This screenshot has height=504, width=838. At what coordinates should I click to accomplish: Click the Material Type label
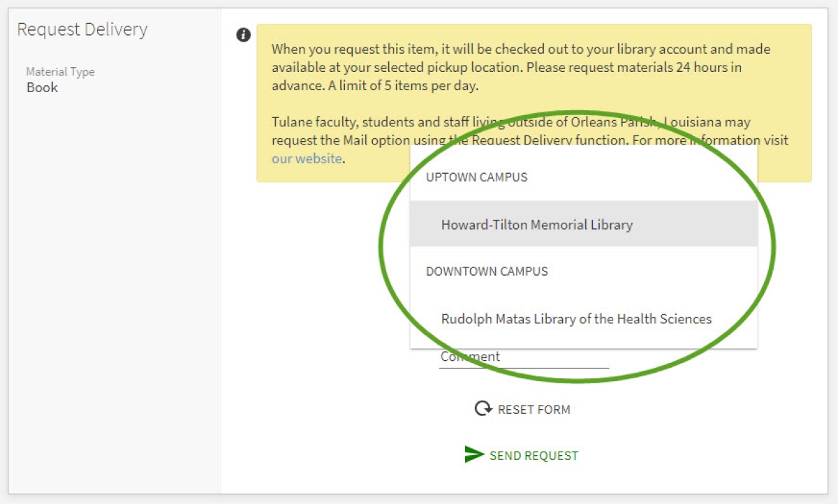[x=60, y=72]
